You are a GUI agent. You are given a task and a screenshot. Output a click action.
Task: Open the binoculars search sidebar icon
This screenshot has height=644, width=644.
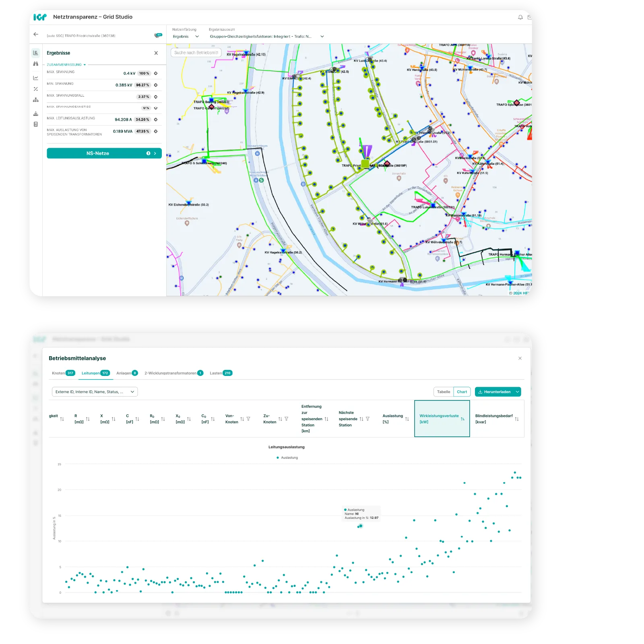click(x=36, y=64)
